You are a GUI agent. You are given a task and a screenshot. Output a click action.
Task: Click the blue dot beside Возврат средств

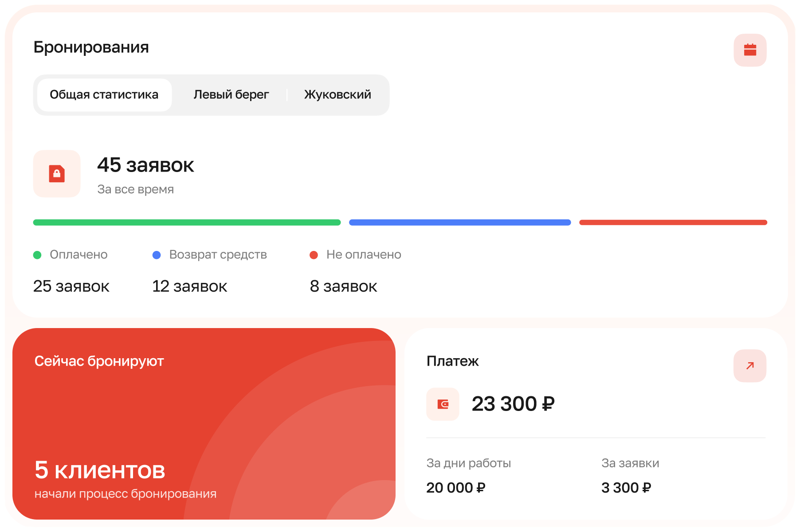click(157, 255)
